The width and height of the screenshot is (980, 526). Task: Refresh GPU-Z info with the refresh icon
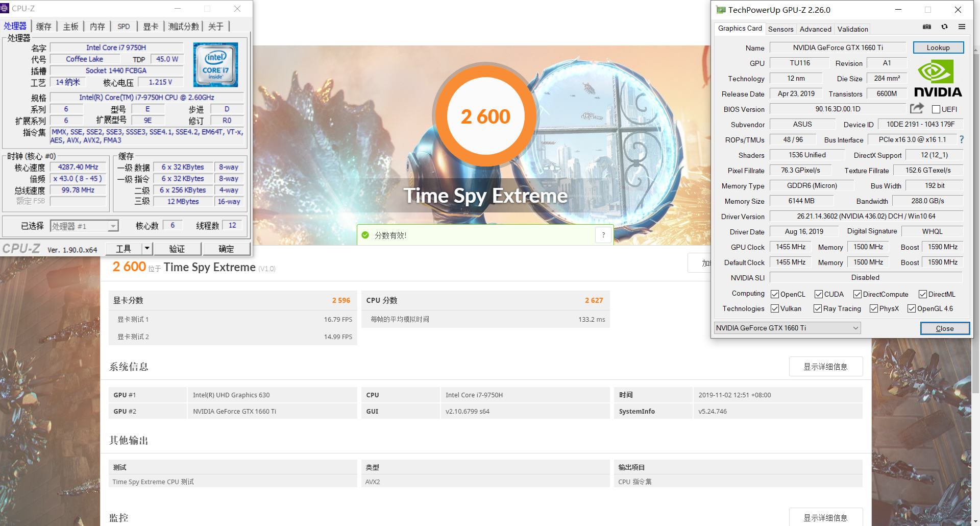(x=944, y=27)
